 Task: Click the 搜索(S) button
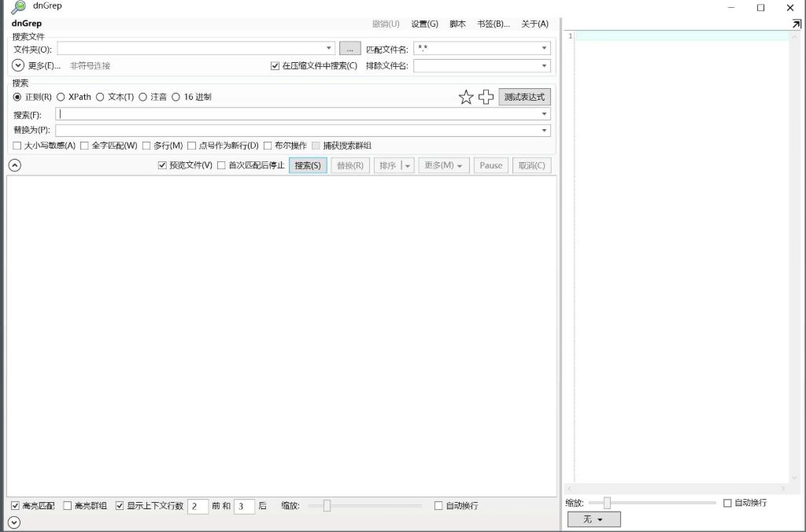tap(308, 165)
